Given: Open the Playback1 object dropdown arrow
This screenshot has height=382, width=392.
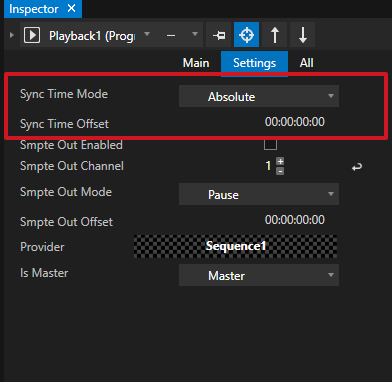Looking at the screenshot, I should [x=147, y=34].
